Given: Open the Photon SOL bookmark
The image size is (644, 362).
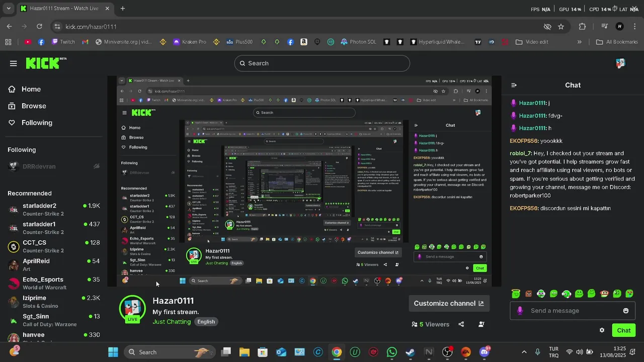Looking at the screenshot, I should (358, 42).
